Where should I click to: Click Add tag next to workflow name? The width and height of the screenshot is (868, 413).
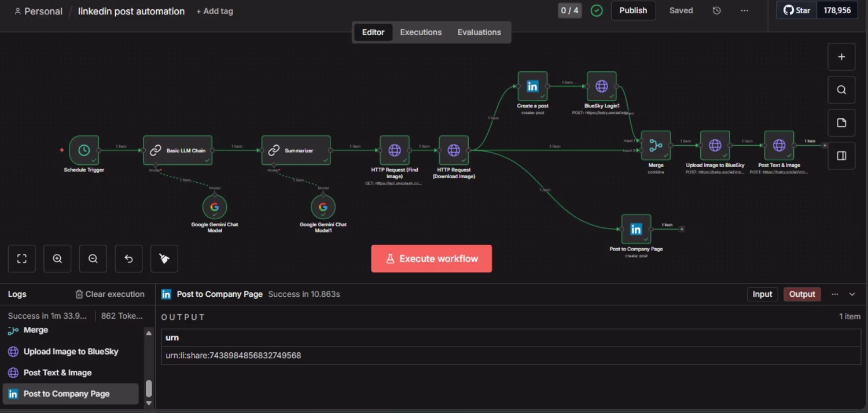(215, 11)
